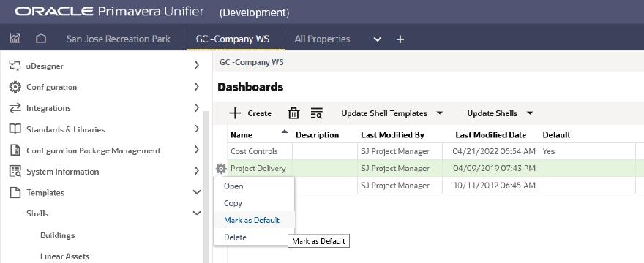Click the 04/09/2019 07:43 PM date cell

pos(494,168)
